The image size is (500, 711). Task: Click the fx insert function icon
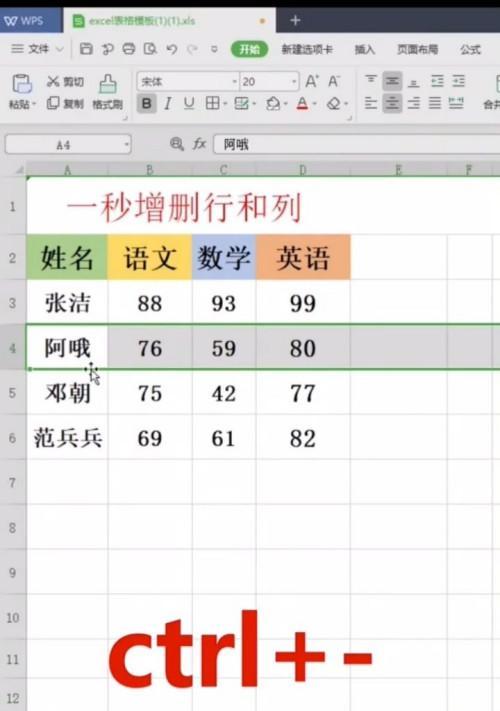199,144
